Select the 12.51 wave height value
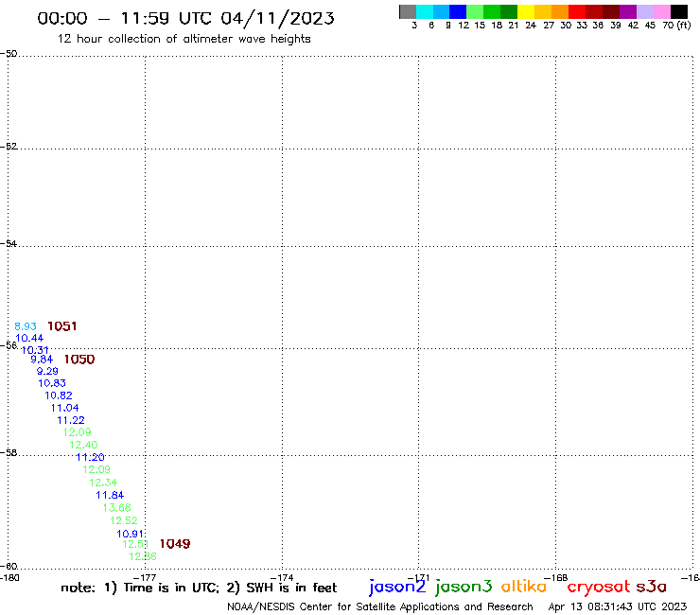Viewport: 700px width, 615px height. (x=135, y=544)
